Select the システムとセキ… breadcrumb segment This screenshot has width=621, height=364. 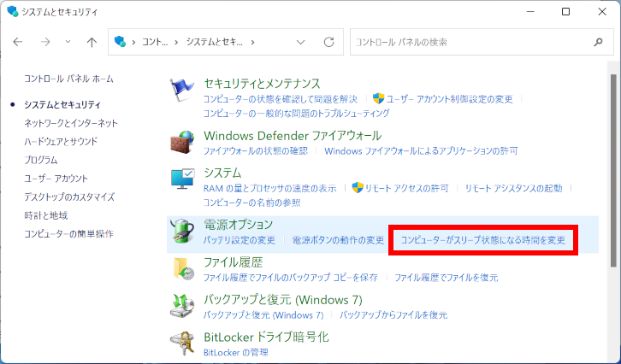[x=214, y=42]
